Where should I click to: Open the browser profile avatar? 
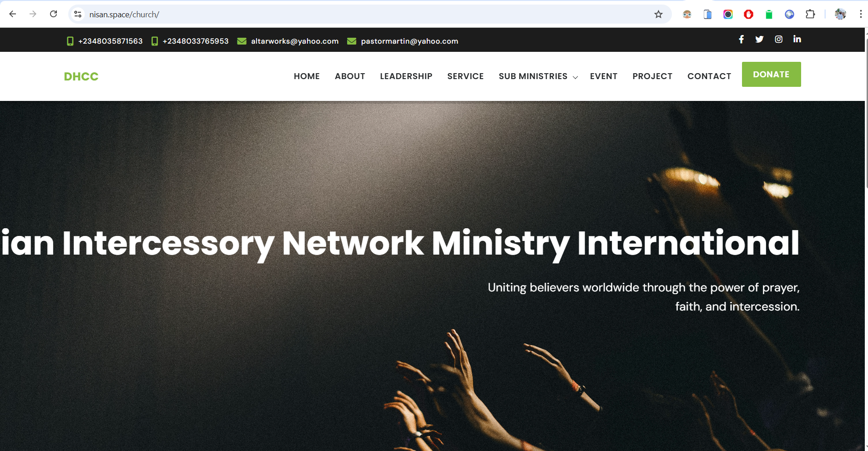tap(840, 15)
